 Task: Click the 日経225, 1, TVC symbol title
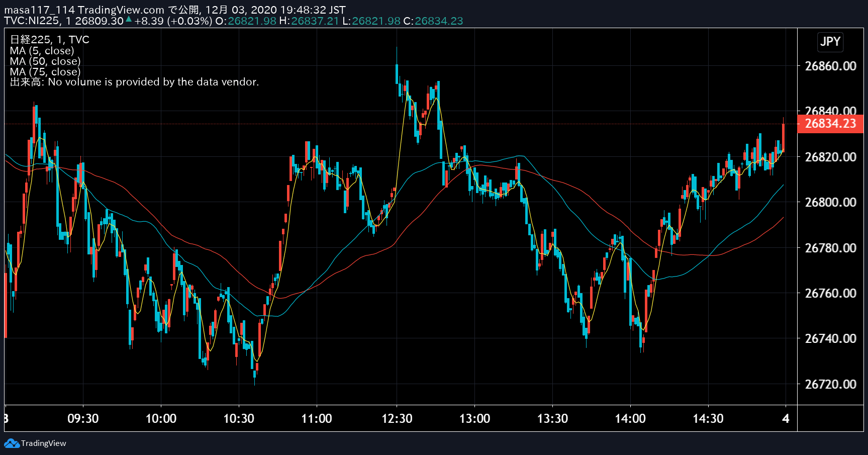[49, 40]
